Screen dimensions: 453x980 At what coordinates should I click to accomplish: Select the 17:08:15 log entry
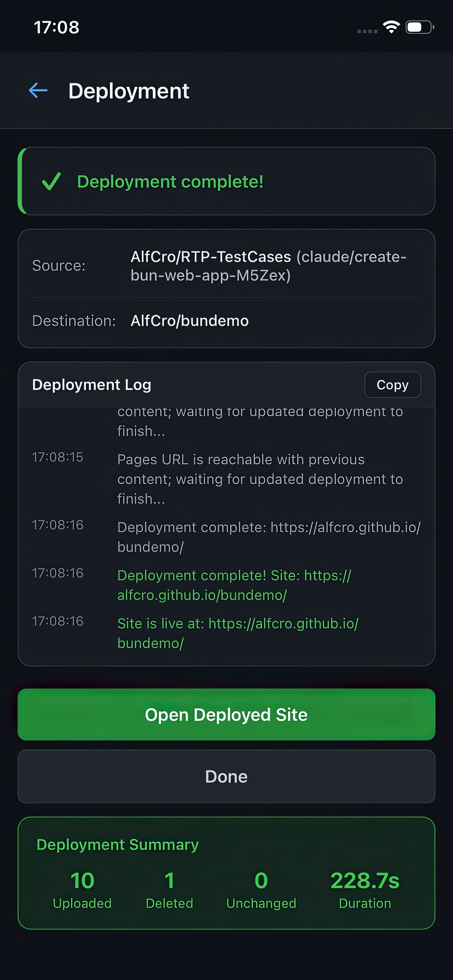coord(226,479)
